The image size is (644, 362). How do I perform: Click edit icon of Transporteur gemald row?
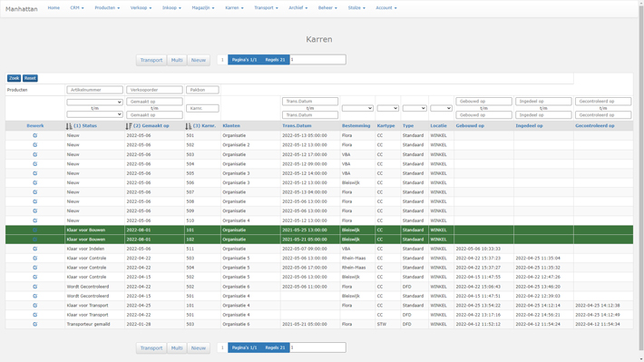[x=34, y=324]
